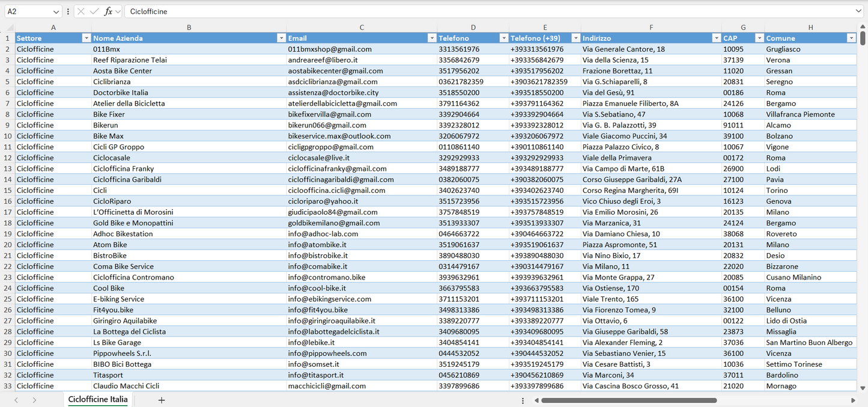
Task: Select email assistenza@doctorbike.city
Action: click(x=362, y=93)
